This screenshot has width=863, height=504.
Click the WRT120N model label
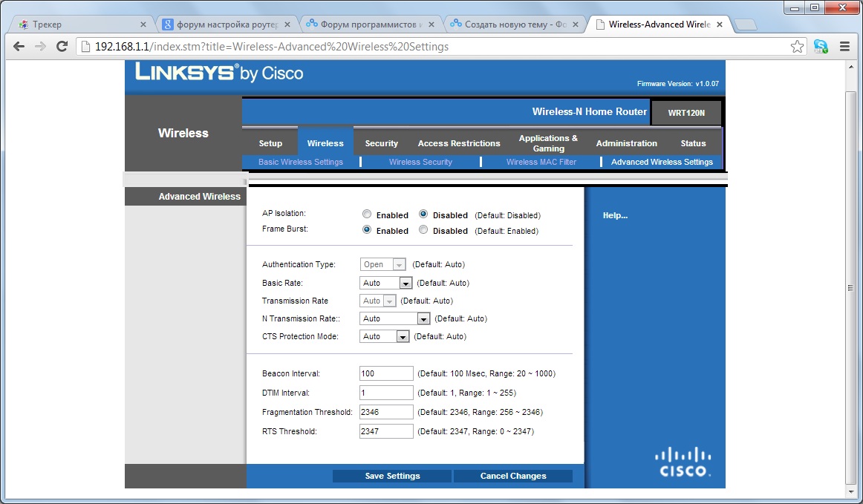[x=685, y=113]
